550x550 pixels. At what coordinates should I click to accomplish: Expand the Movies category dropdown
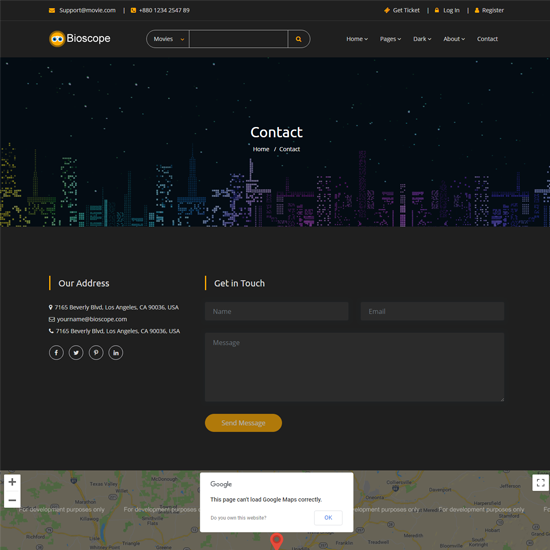point(168,39)
